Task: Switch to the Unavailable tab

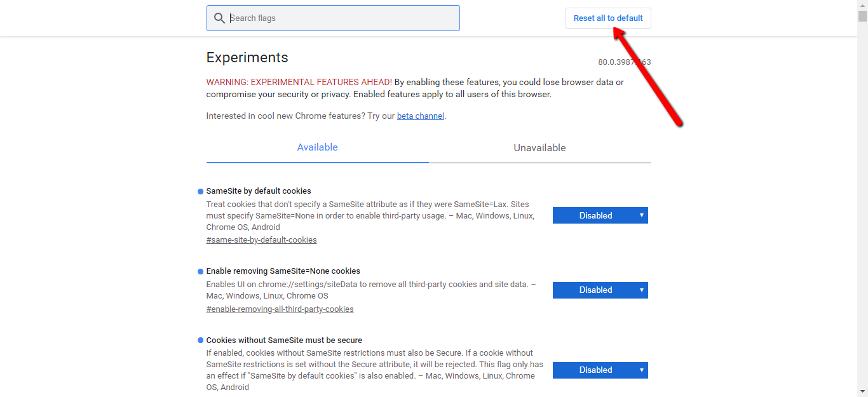Action: pos(539,148)
